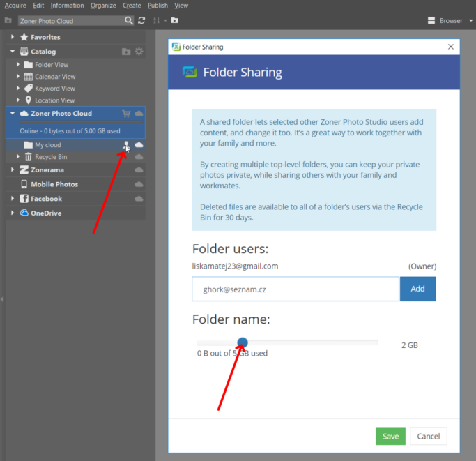This screenshot has height=461, width=476.
Task: Select the Facebook item
Action: click(x=46, y=199)
